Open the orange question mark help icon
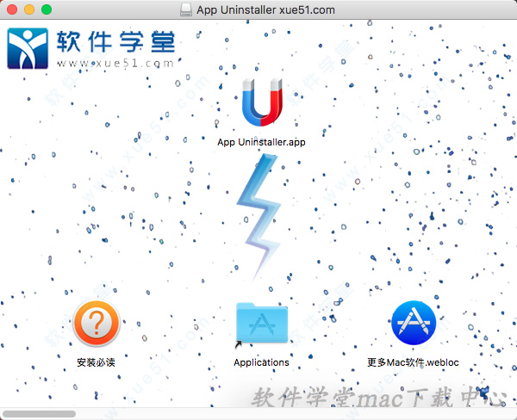 click(97, 323)
